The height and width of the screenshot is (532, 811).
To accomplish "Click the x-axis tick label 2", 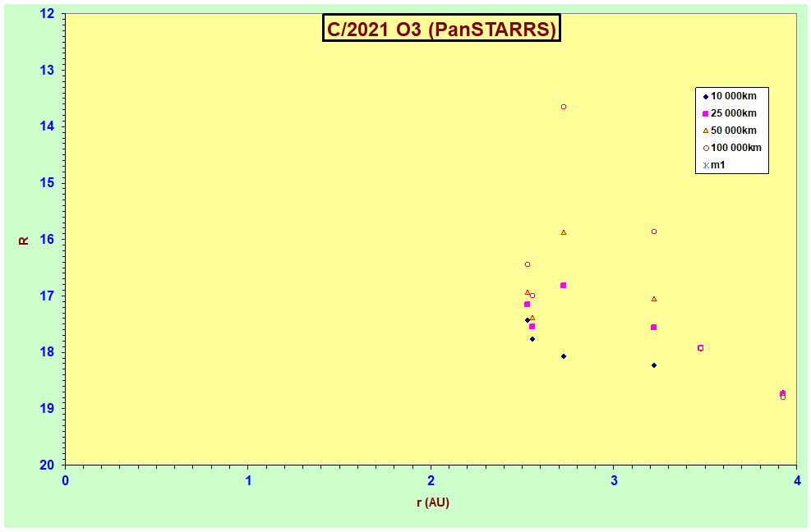I will click(x=431, y=481).
